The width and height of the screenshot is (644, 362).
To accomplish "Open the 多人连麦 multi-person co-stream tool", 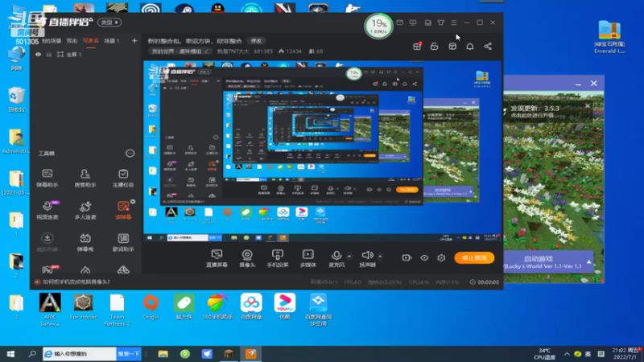I will [x=85, y=210].
